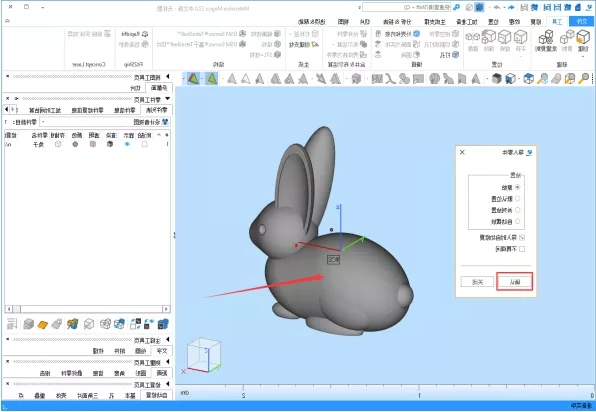Click the orientation cube in viewport corner

(204, 354)
